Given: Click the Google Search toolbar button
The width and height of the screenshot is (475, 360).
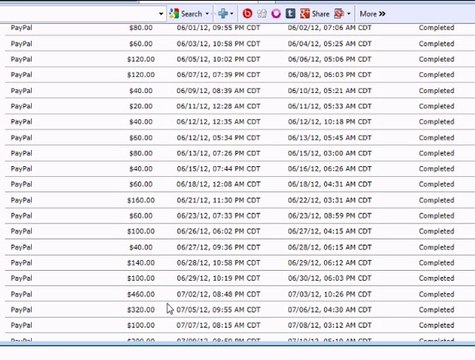Looking at the screenshot, I should [x=186, y=14].
